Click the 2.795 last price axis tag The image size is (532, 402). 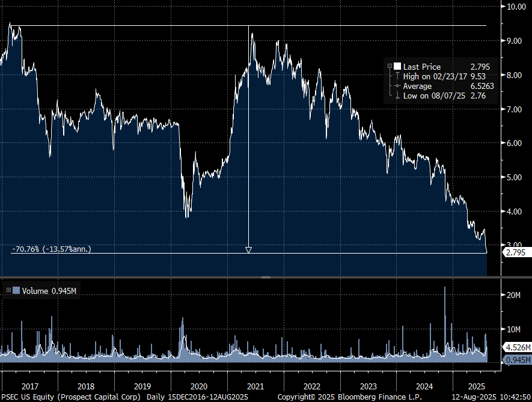pos(516,252)
